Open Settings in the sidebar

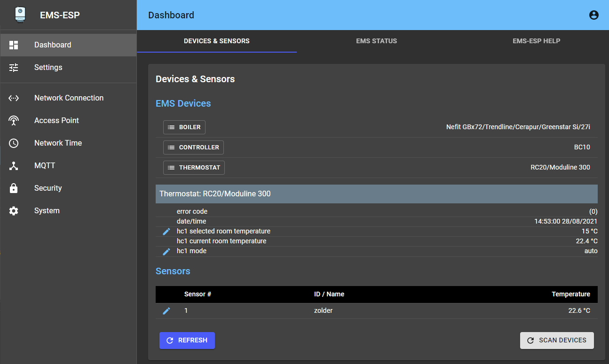tap(48, 68)
